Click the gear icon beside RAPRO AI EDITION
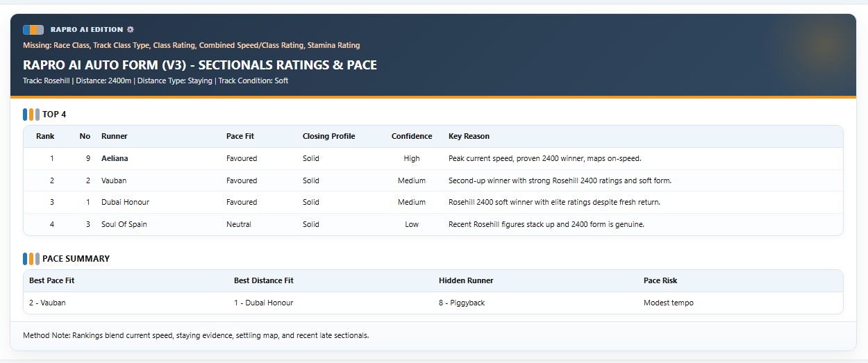Screen dimensions: 868x363 131,30
